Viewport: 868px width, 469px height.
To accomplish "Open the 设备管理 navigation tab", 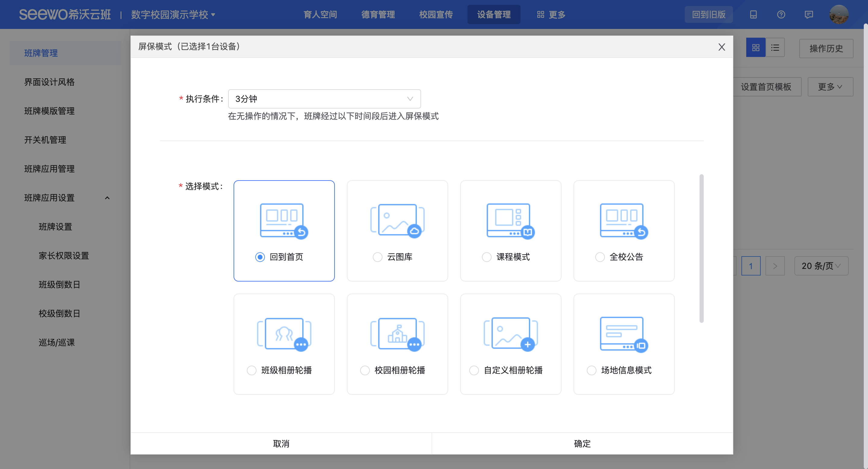I will pyautogui.click(x=494, y=14).
